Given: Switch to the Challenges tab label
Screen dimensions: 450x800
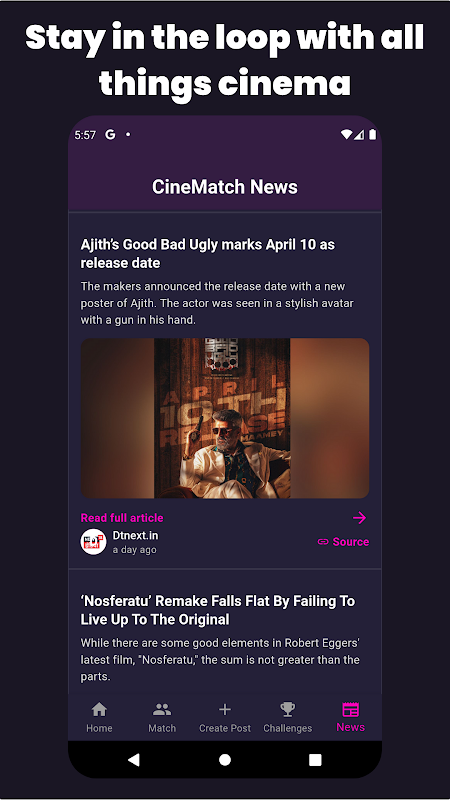Looking at the screenshot, I should click(288, 728).
